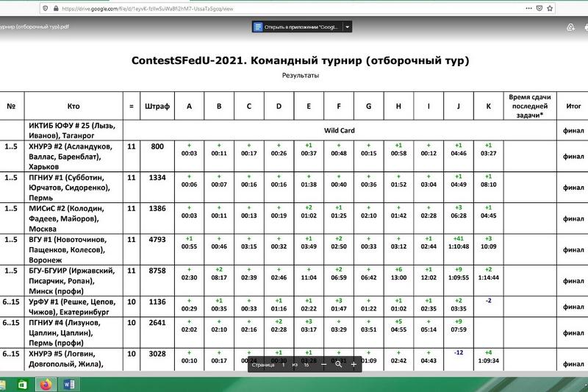Expand the open-with dropdown arrow
Image resolution: width=588 pixels, height=392 pixels.
tap(348, 26)
